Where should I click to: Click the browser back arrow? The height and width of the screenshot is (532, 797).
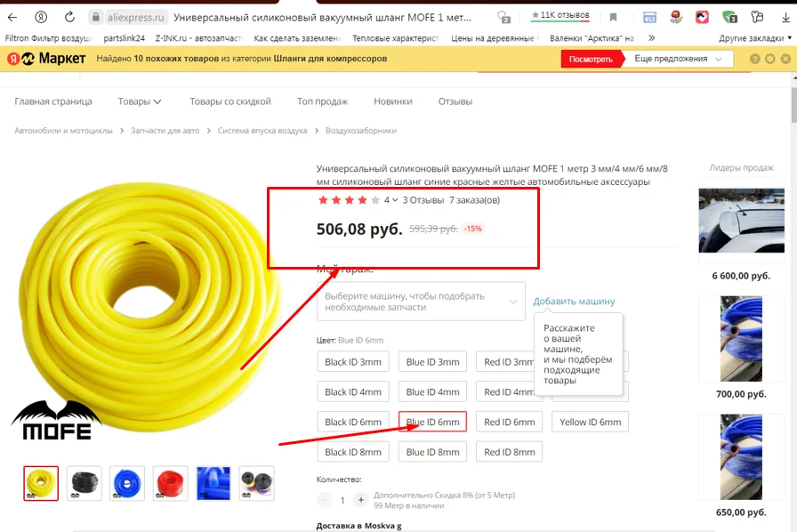pyautogui.click(x=12, y=17)
